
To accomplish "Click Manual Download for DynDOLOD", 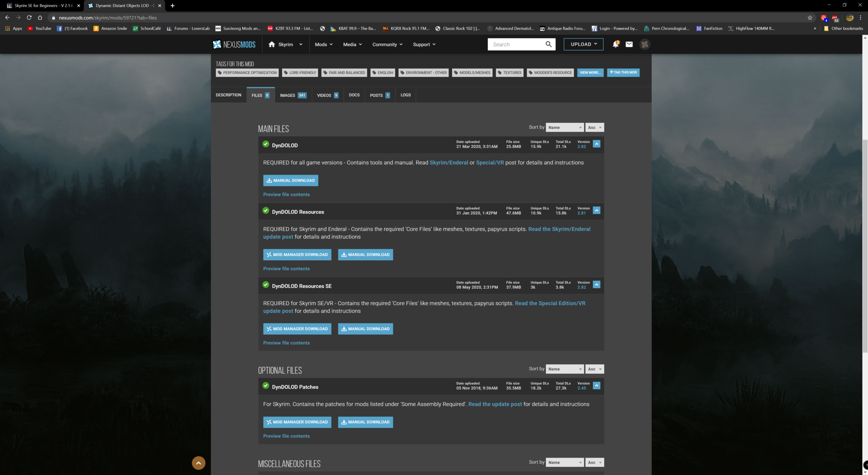I will [x=291, y=180].
